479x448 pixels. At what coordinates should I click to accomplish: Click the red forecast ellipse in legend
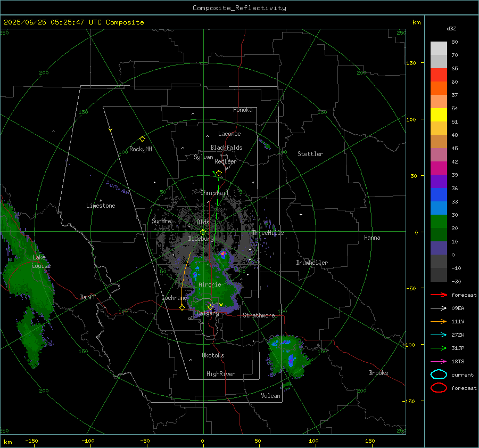(439, 388)
